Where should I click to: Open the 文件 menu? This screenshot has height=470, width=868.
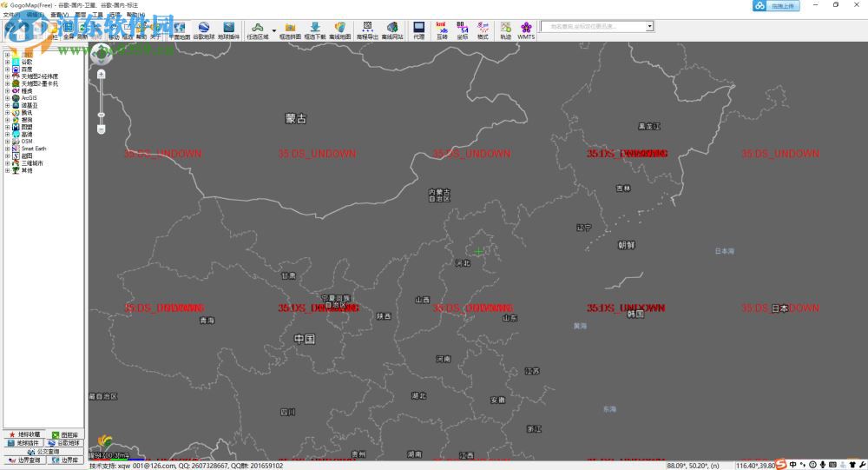point(11,15)
